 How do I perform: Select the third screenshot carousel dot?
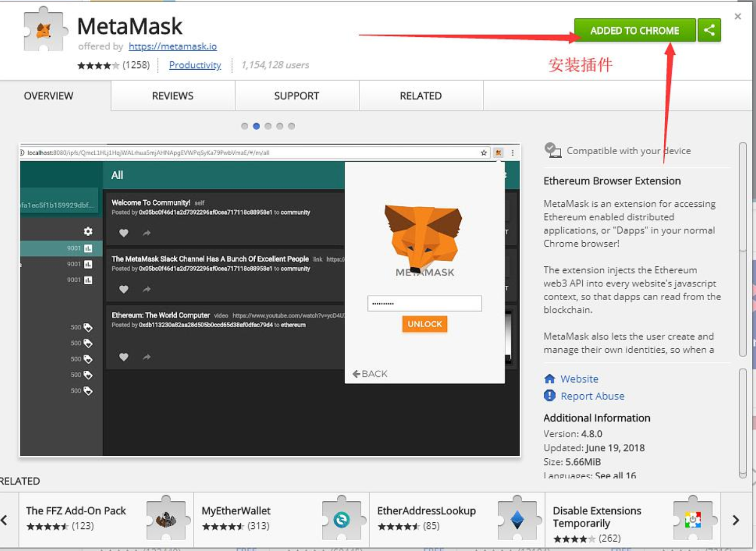(x=268, y=126)
